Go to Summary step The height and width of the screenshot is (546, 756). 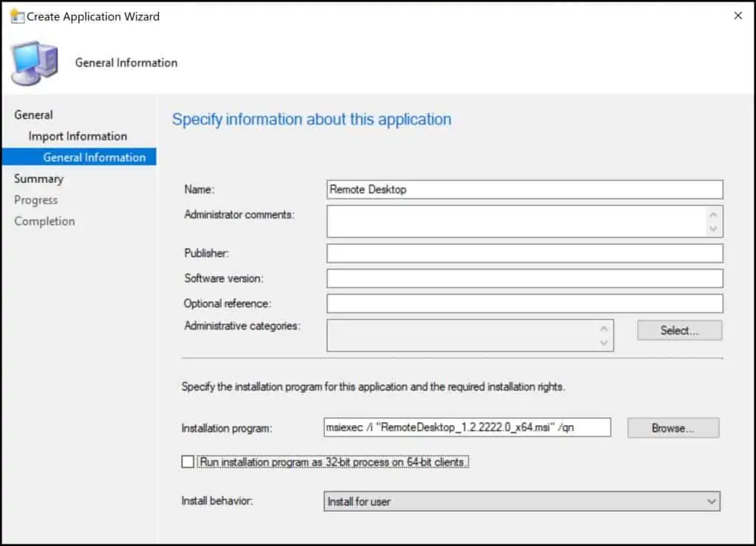pyautogui.click(x=38, y=179)
